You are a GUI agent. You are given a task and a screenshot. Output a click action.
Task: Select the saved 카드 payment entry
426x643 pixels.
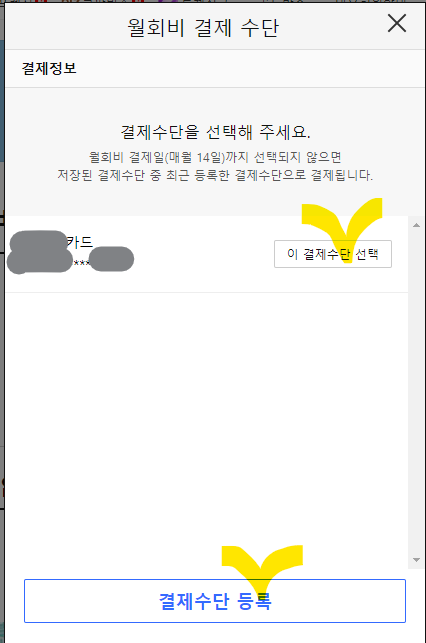tap(207, 254)
